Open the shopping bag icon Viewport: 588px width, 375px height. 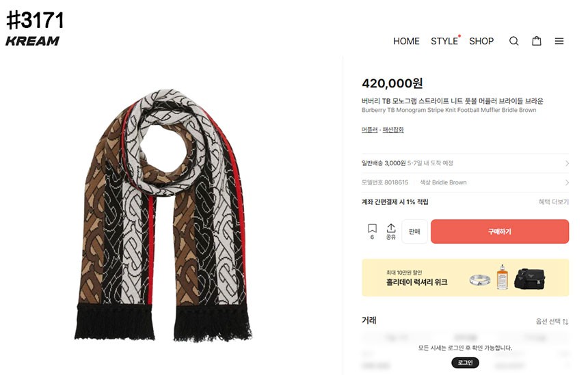point(537,41)
